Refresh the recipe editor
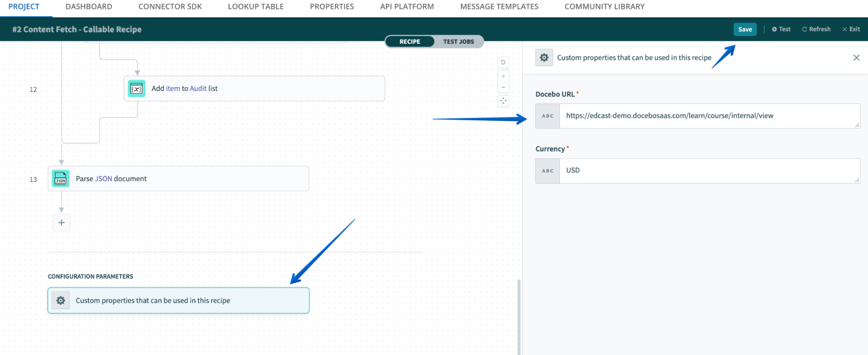Screen dimensions: 868x355 tap(816, 29)
